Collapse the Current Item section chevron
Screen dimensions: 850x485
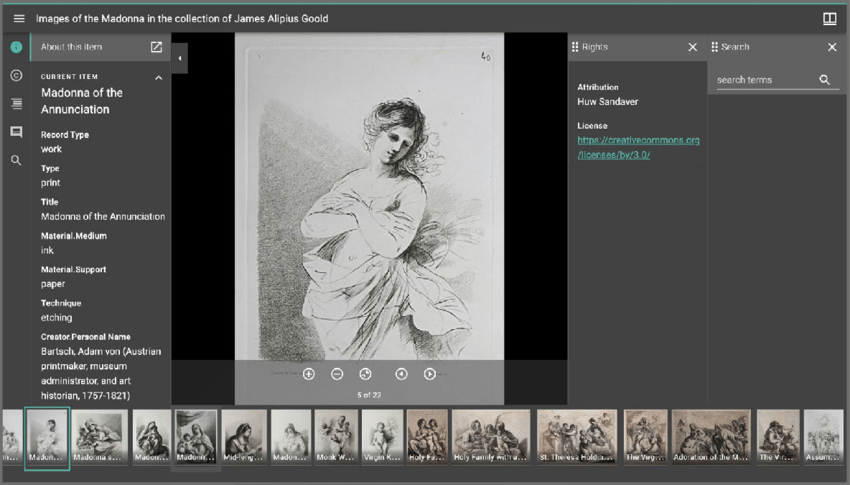[x=158, y=77]
